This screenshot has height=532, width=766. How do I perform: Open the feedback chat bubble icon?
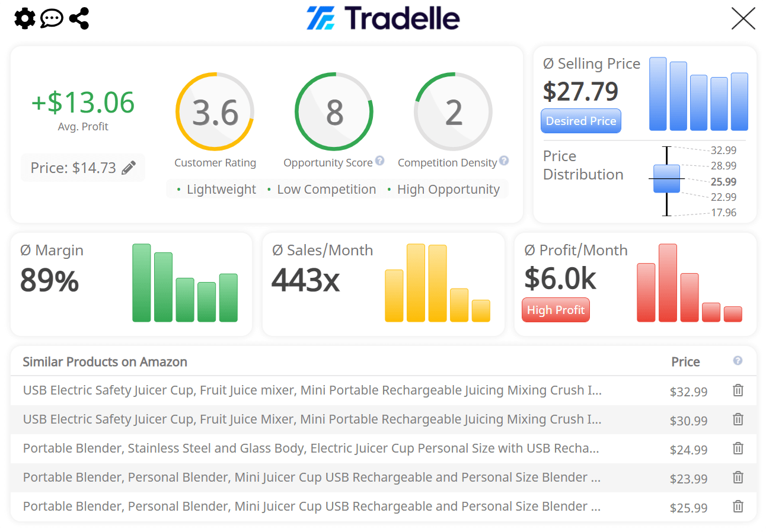point(52,18)
